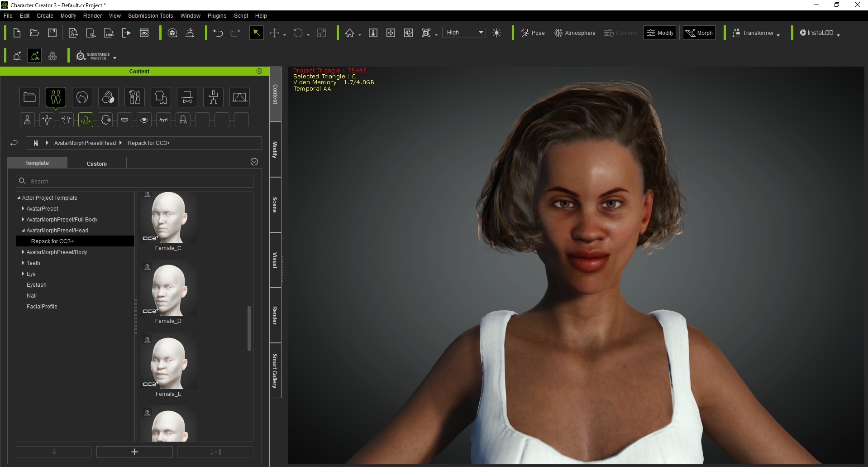The height and width of the screenshot is (467, 868).
Task: Expand the Teeth tree node
Action: 23,263
